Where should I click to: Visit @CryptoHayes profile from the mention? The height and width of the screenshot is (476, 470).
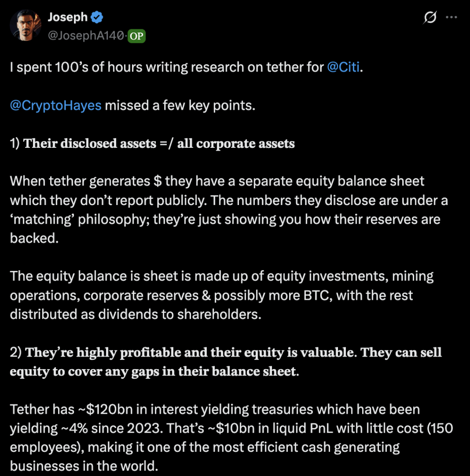55,105
